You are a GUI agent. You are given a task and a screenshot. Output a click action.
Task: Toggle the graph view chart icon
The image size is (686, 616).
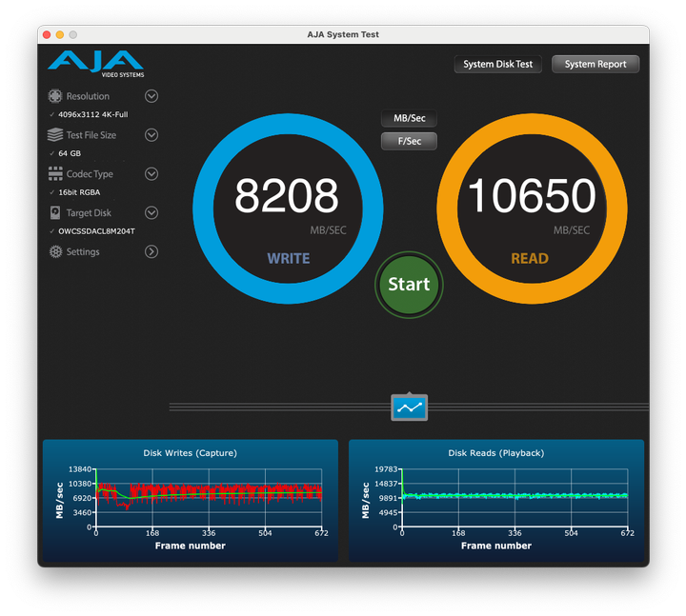pyautogui.click(x=410, y=407)
